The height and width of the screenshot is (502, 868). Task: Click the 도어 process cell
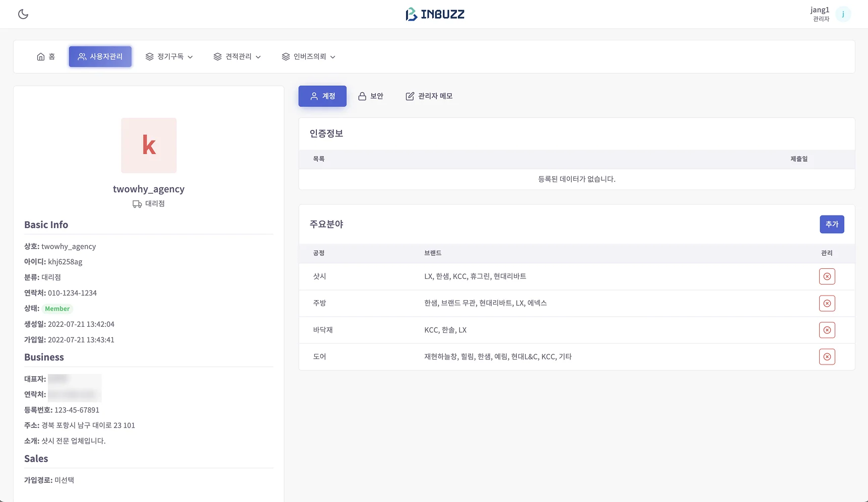pyautogui.click(x=320, y=357)
